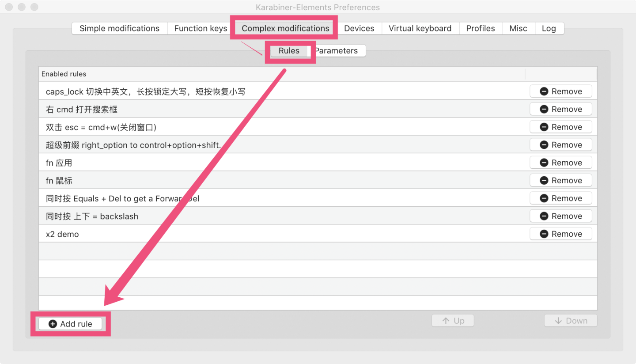Image resolution: width=636 pixels, height=364 pixels.
Task: Click the minus icon beside 双击 esc rule
Action: 544,127
